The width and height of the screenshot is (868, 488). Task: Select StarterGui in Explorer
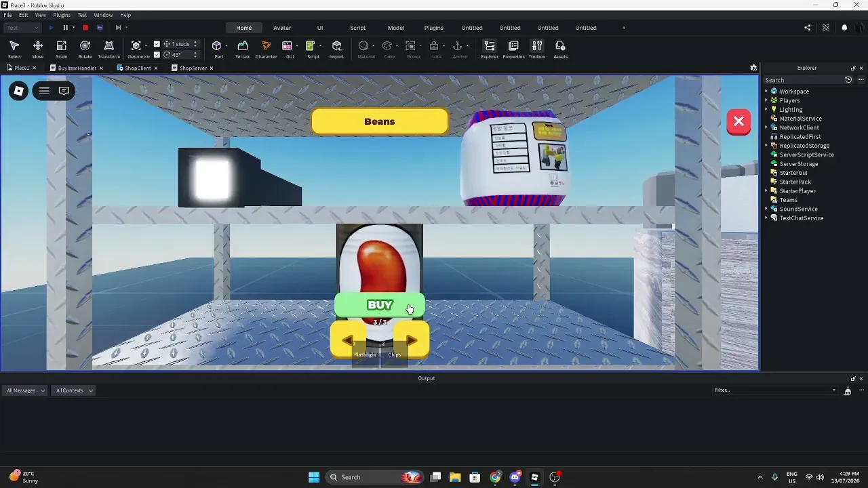pyautogui.click(x=793, y=173)
